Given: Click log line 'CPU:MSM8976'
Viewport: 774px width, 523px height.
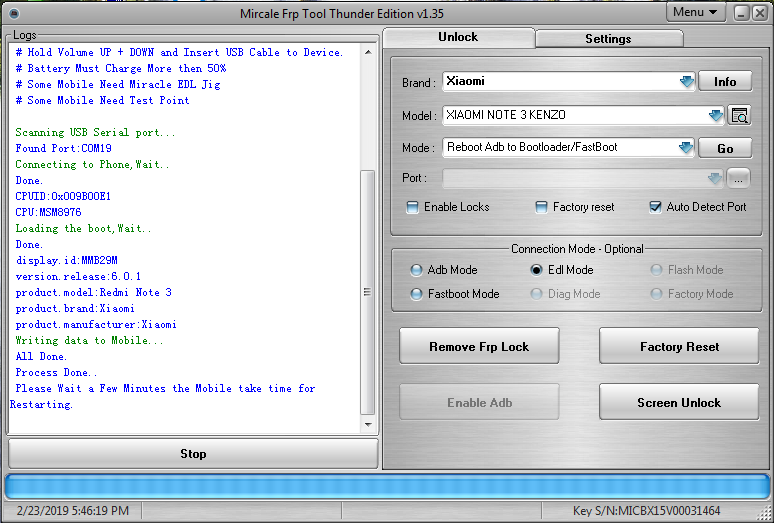Looking at the screenshot, I should 48,212.
